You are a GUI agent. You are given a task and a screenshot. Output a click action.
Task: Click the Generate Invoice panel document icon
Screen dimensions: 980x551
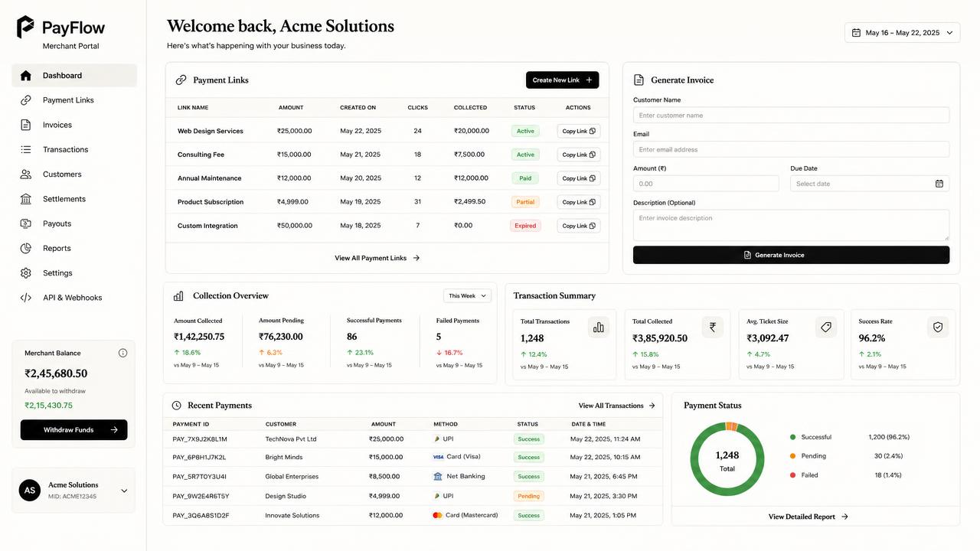(639, 80)
